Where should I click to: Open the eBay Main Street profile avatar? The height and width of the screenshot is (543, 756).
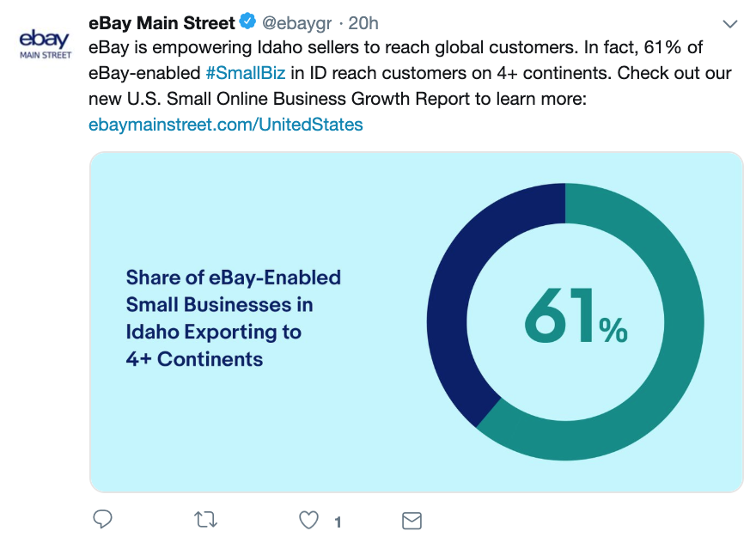click(x=45, y=44)
